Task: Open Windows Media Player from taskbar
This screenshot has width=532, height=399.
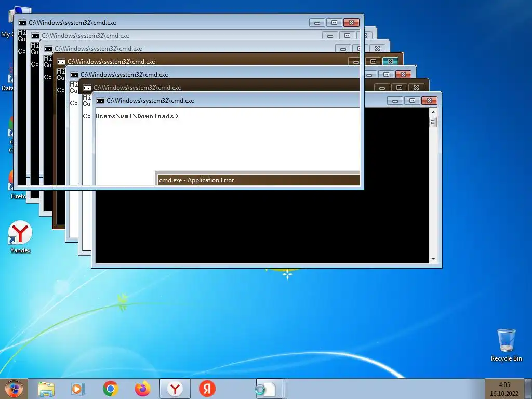Action: pos(77,389)
